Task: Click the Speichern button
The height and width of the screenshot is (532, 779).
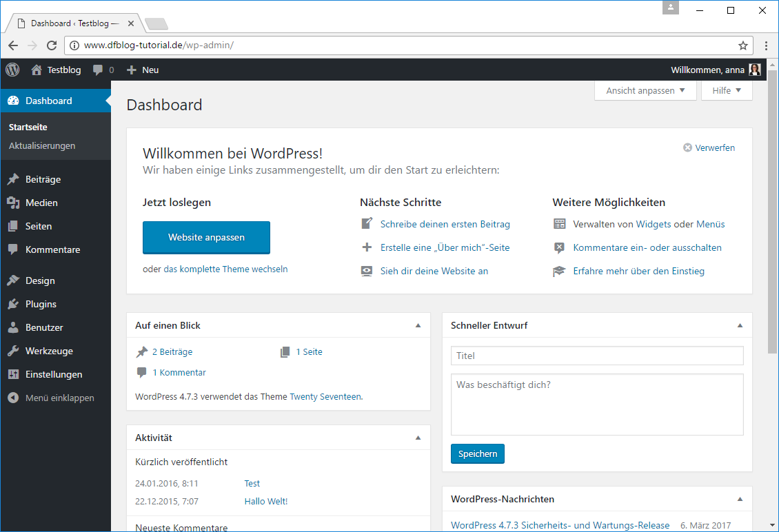Action: (477, 454)
